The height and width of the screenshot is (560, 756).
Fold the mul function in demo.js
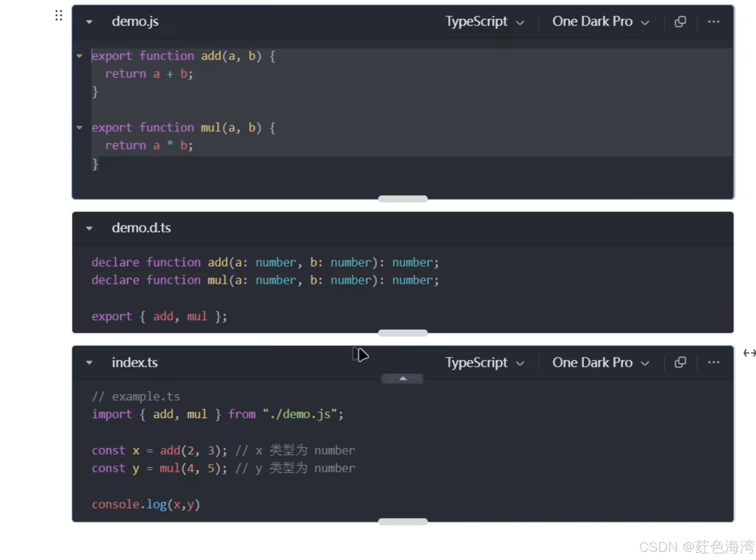click(x=80, y=128)
